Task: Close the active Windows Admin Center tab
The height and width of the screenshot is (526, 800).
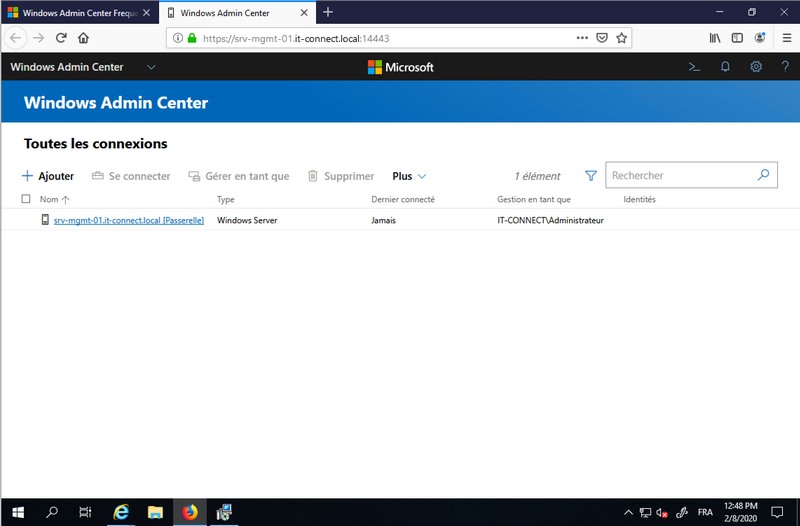Action: [x=304, y=13]
